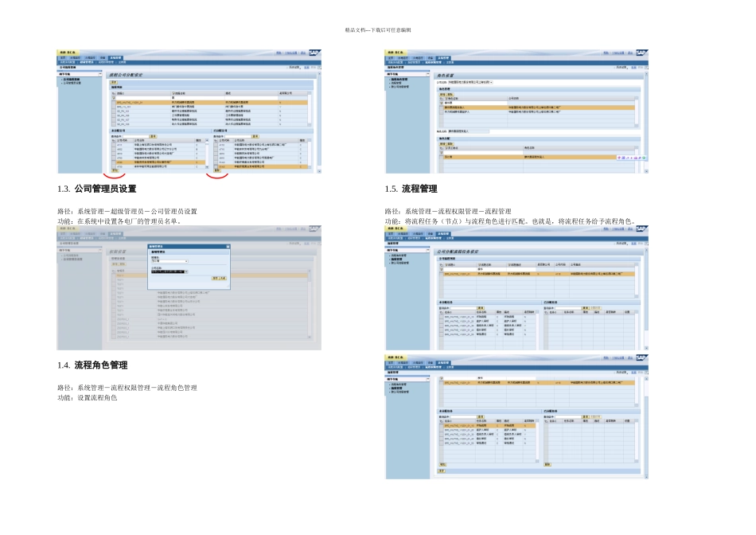Close the dimmed administrator popup dialog
Viewport: 756px width, 535px height.
pyautogui.click(x=228, y=247)
